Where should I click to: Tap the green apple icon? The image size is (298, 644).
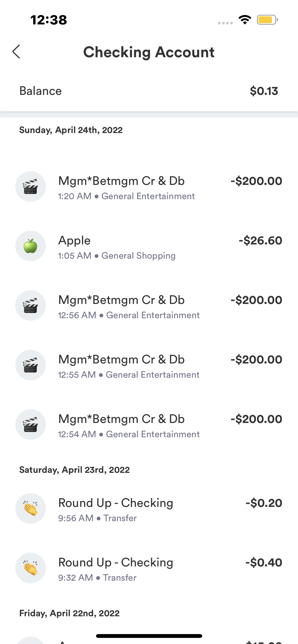point(31,246)
